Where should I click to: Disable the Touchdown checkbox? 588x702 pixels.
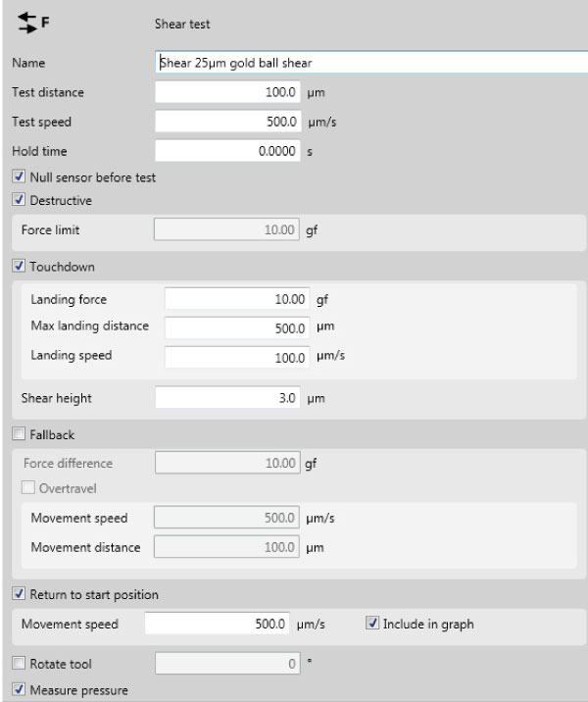(17, 266)
